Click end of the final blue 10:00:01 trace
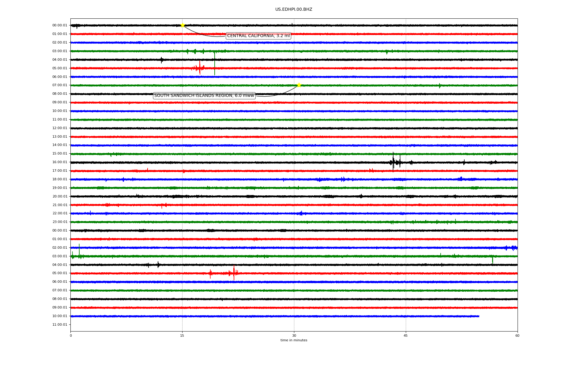588x368 pixels. [479, 316]
